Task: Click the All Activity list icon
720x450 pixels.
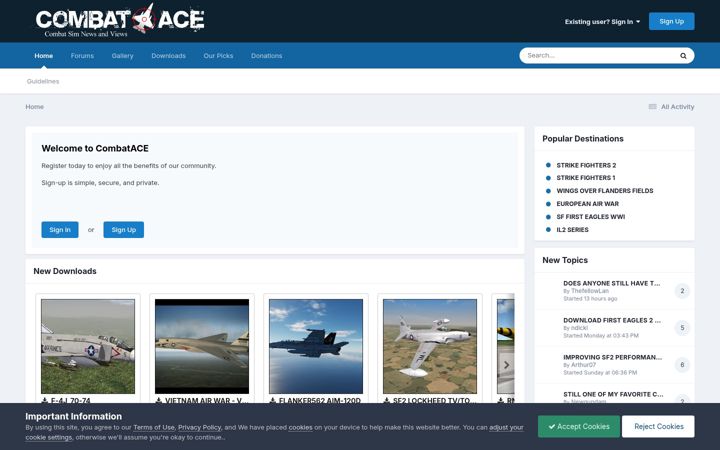Action: [x=652, y=107]
